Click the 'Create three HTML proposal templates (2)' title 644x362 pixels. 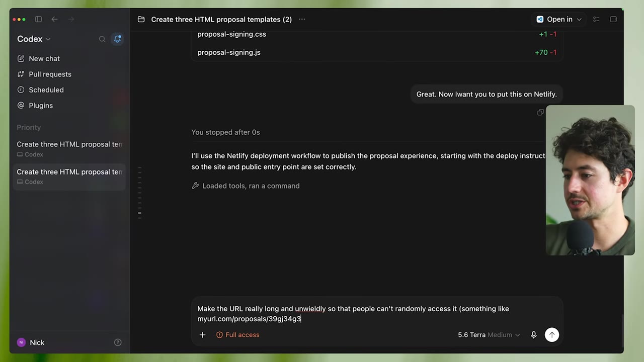click(221, 19)
